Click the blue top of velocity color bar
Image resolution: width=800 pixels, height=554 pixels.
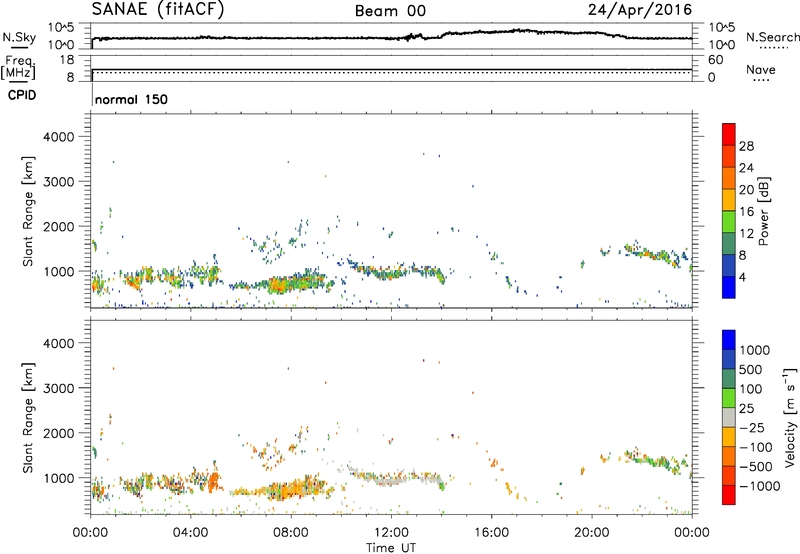point(729,340)
